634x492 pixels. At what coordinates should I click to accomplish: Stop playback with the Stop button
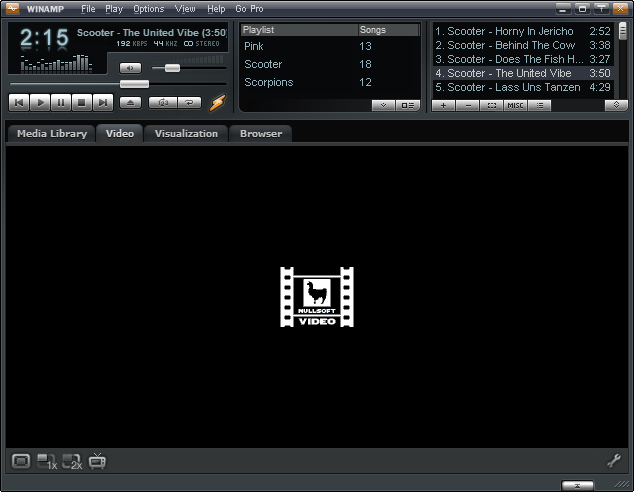click(x=82, y=102)
